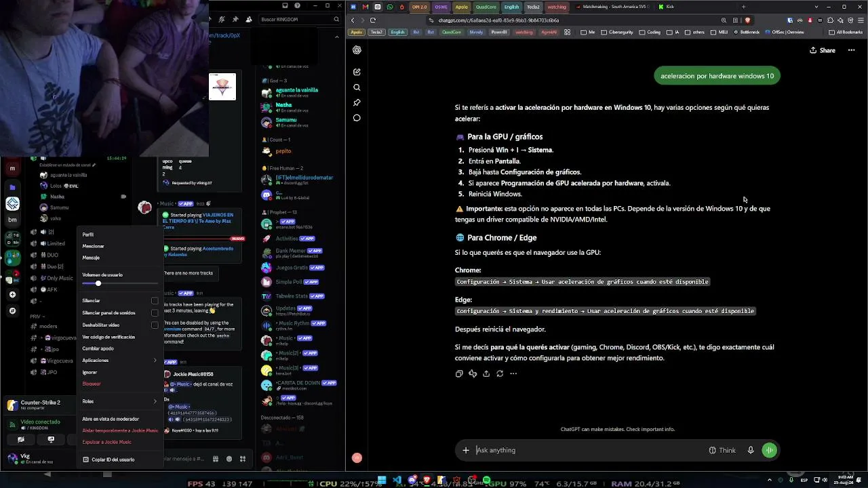Click Buscar KINGDOM search box
This screenshot has height=488, width=868.
tap(299, 20)
